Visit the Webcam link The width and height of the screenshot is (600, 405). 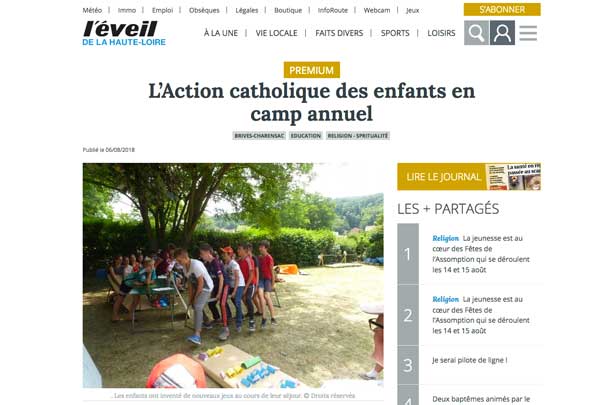pyautogui.click(x=377, y=10)
